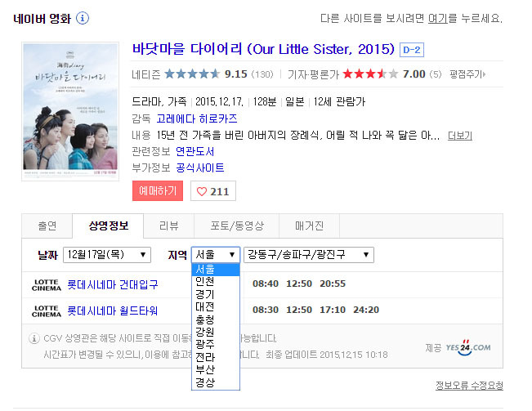This screenshot has height=411, width=532.
Task: Click the critic red star rating
Action: click(370, 74)
